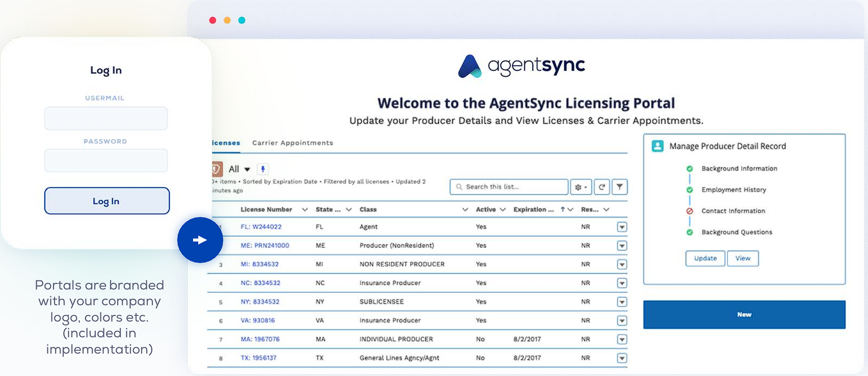Expand the Expiration column menu
Screen dimensions: 868x376
click(571, 210)
